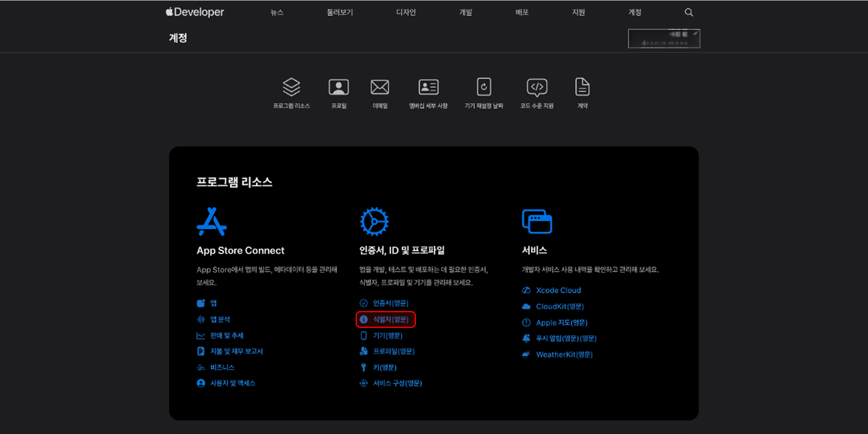Click the 인증서, ID 및 프로파일 heading
This screenshot has height=434, width=868.
coord(402,250)
